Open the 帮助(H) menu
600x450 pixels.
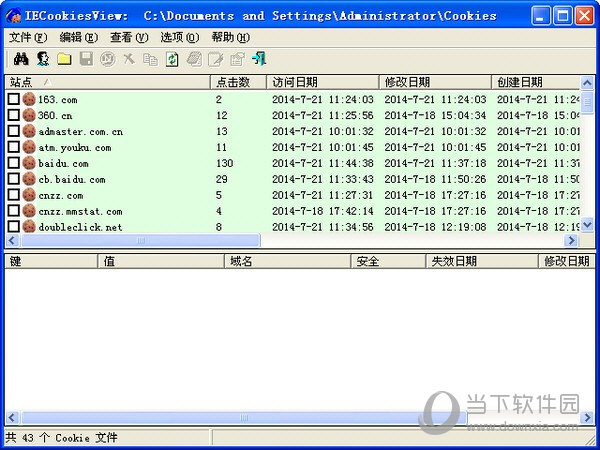230,38
